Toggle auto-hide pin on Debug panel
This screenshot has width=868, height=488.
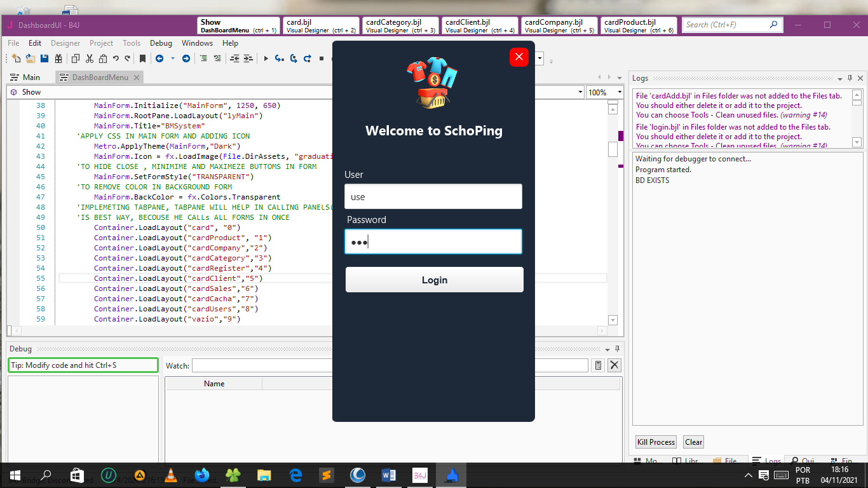coord(616,349)
